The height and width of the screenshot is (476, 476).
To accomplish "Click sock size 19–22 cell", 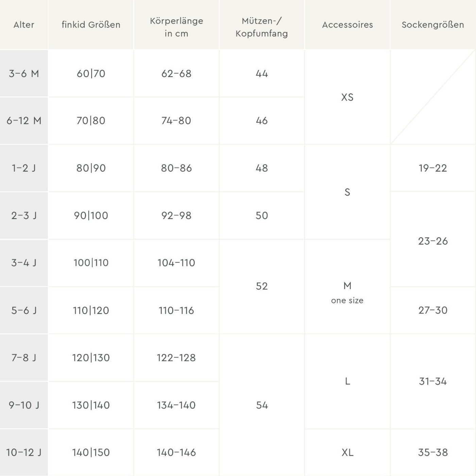I will pyautogui.click(x=433, y=168).
